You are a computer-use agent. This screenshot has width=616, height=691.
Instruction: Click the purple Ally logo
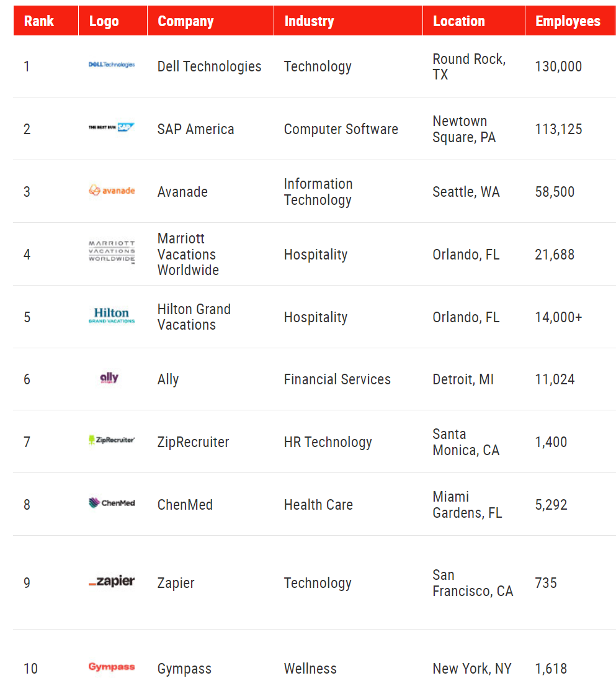109,378
